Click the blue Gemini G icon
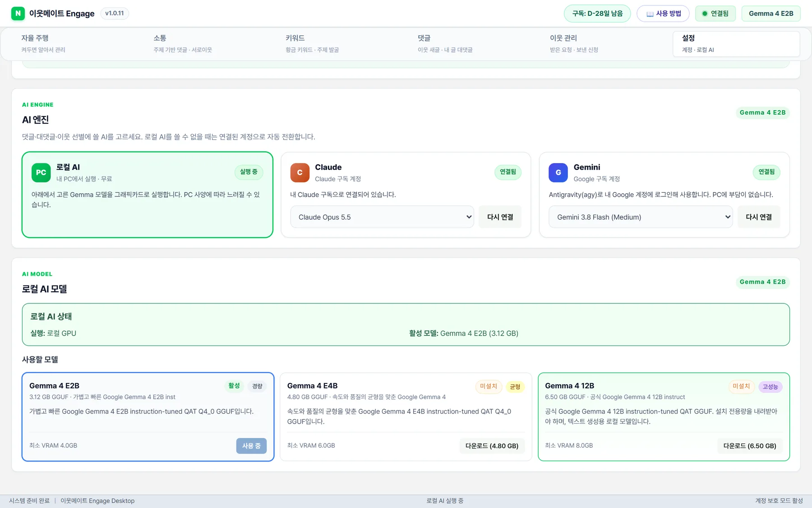The height and width of the screenshot is (508, 812). point(558,172)
